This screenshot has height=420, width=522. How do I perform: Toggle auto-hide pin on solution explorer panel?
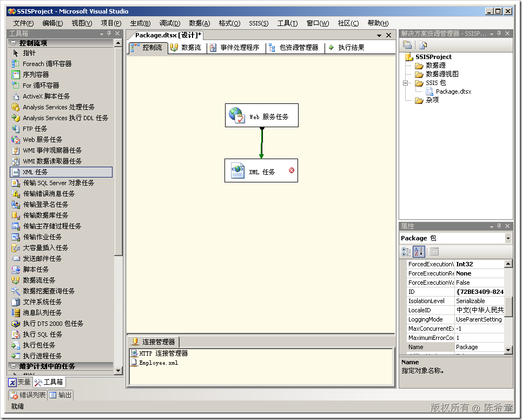(499, 34)
